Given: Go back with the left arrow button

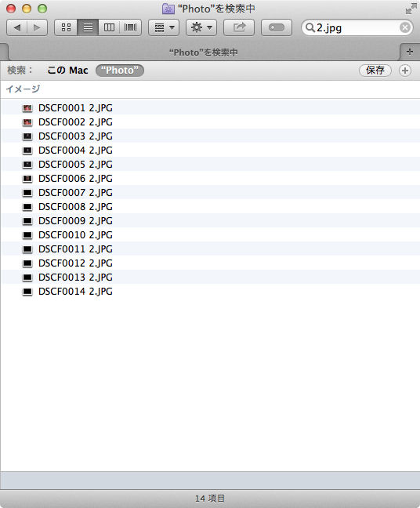Looking at the screenshot, I should click(x=16, y=28).
